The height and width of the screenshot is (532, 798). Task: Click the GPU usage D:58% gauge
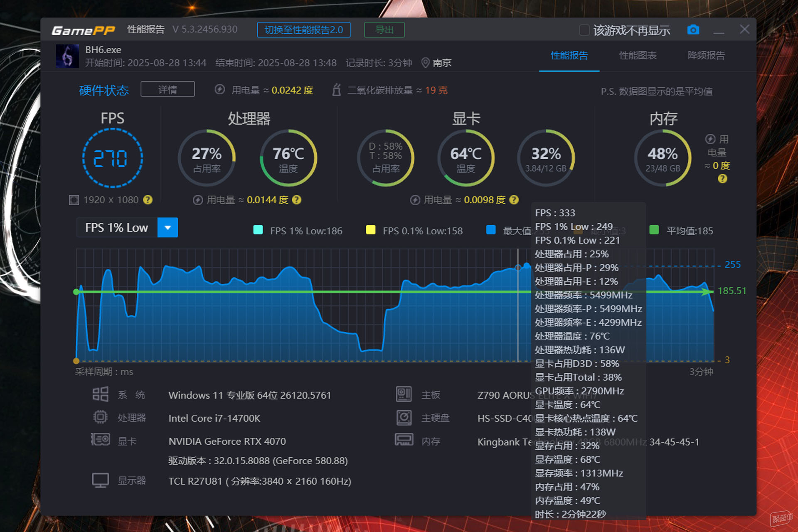[386, 158]
